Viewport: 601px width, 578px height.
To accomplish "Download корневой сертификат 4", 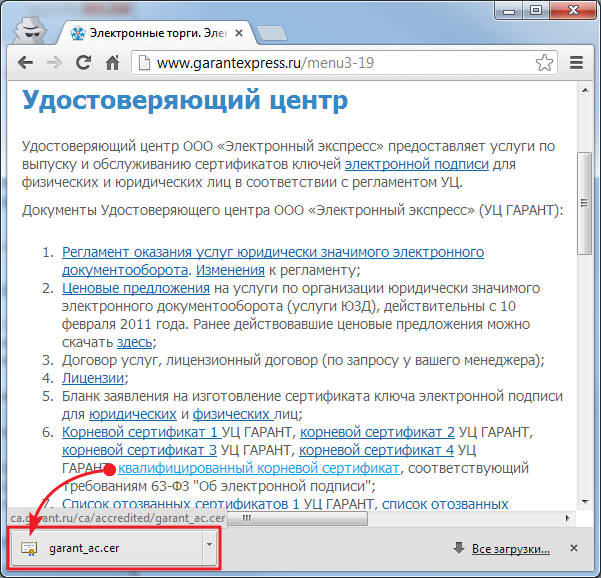I will tap(376, 450).
